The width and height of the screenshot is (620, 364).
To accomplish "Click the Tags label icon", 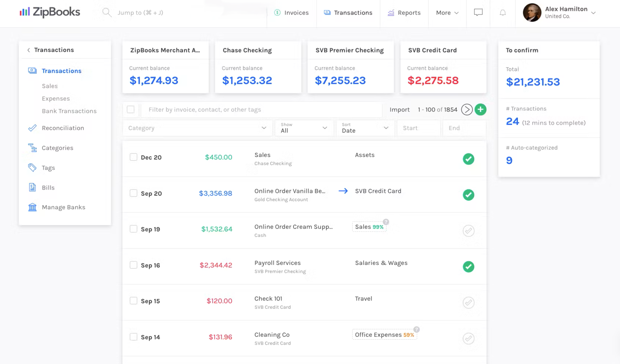I will point(32,168).
